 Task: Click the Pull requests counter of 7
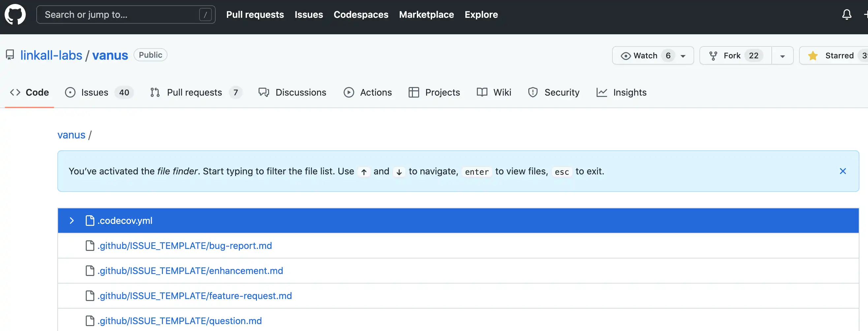tap(235, 92)
